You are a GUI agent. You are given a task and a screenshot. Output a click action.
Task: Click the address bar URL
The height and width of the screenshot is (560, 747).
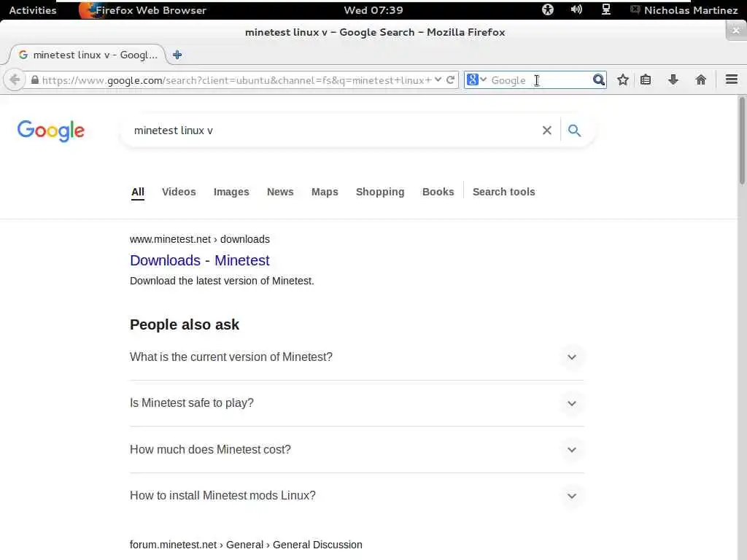[236, 80]
